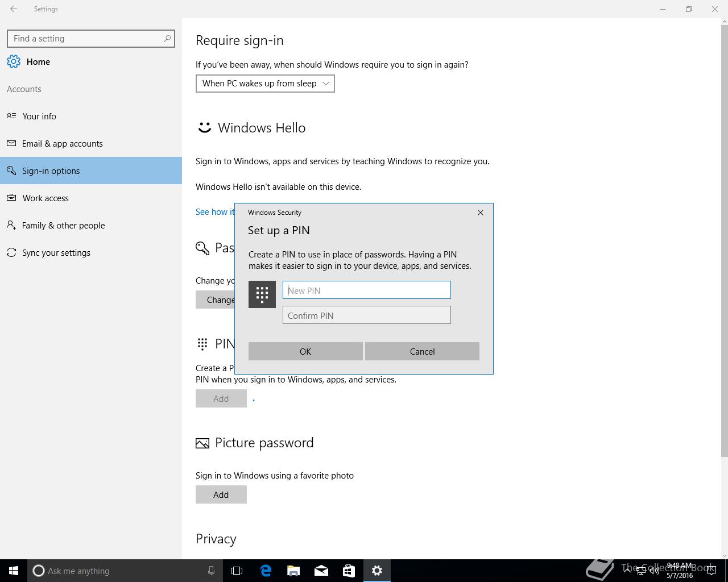
Task: Click the Change password button
Action: click(216, 300)
